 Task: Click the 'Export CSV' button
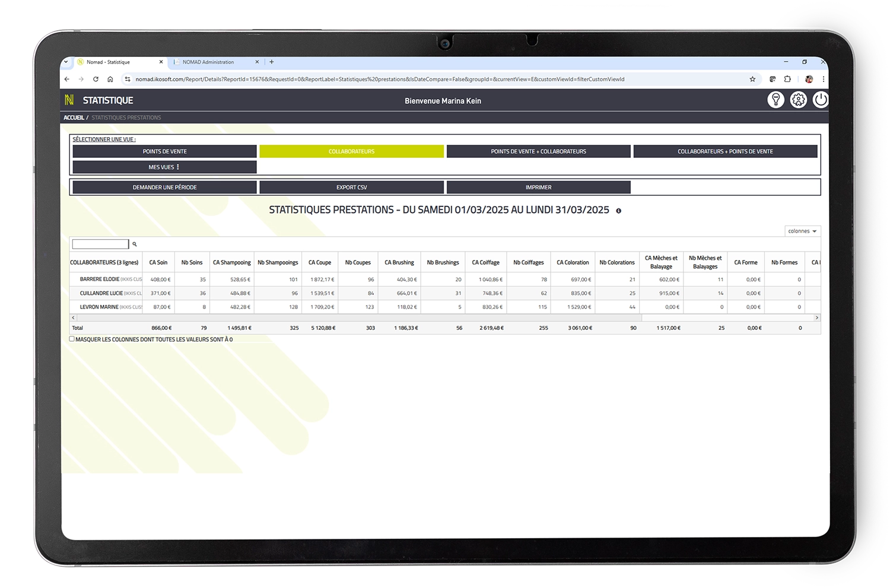point(351,187)
